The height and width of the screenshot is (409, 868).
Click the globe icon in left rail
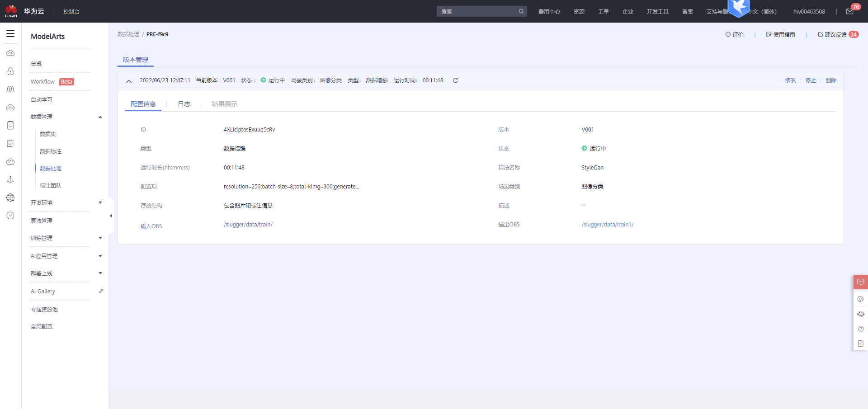click(x=10, y=198)
